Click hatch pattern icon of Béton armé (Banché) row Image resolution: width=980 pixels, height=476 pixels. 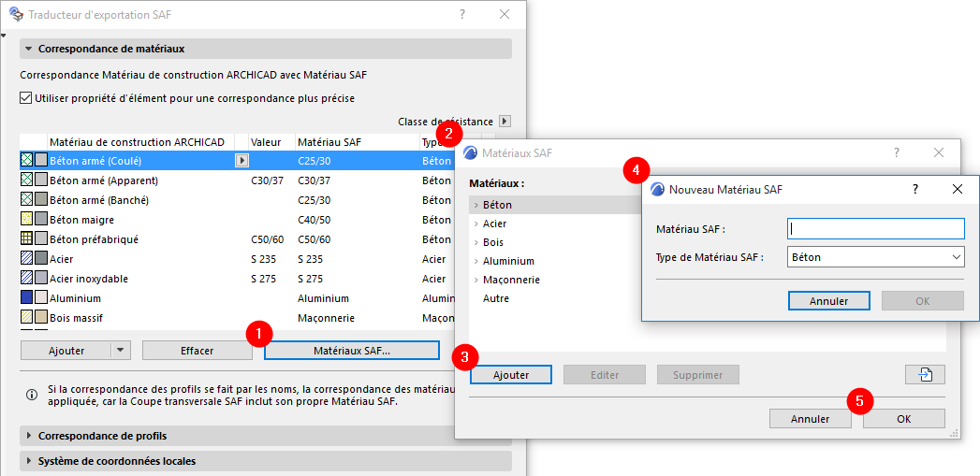point(27,200)
